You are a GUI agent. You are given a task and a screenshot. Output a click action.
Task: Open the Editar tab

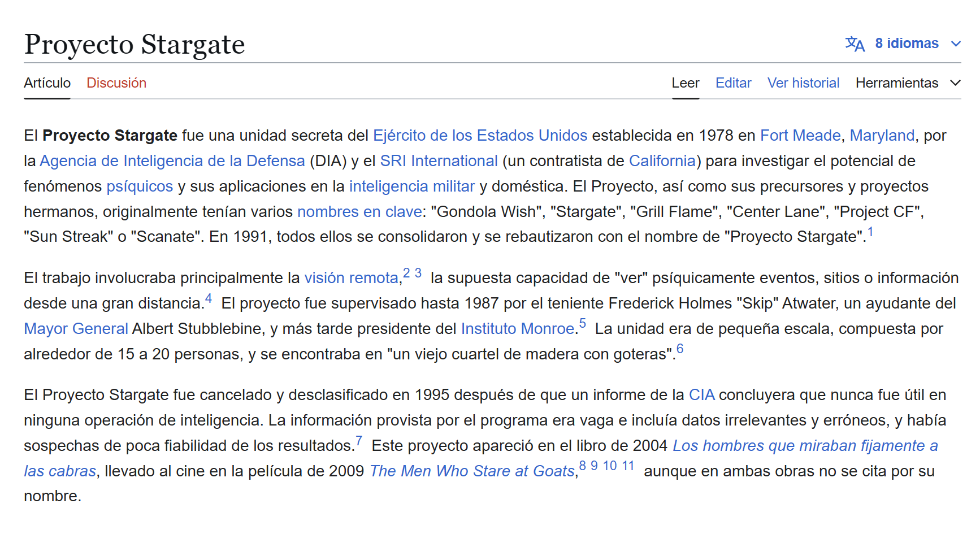tap(733, 83)
